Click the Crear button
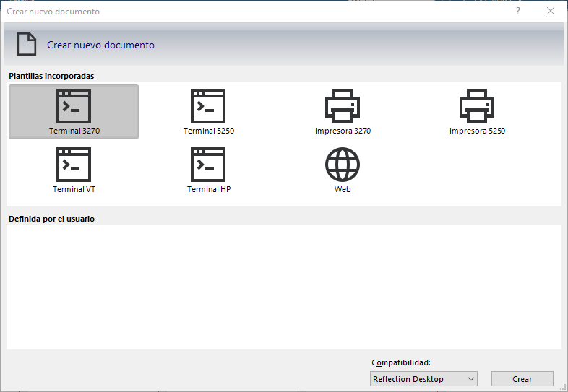568x392 pixels. [x=522, y=379]
